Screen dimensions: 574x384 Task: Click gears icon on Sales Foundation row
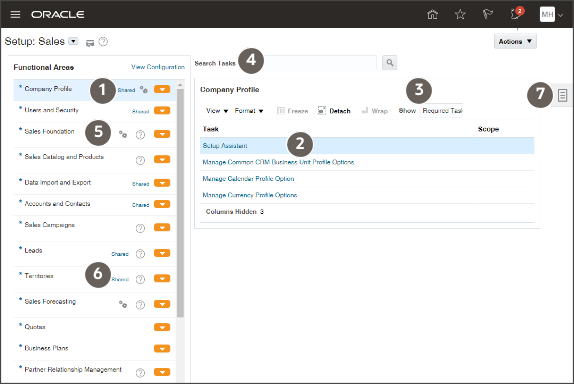[x=123, y=135]
